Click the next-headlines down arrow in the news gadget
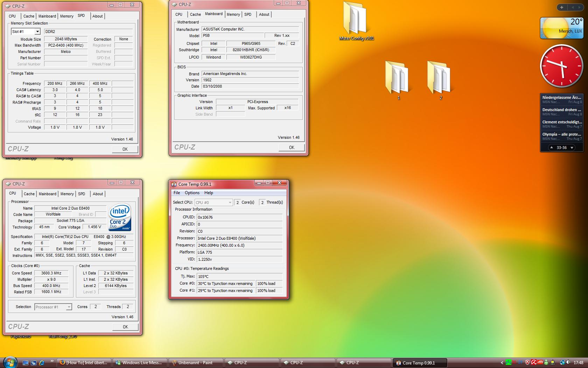The image size is (588, 368). [x=572, y=148]
